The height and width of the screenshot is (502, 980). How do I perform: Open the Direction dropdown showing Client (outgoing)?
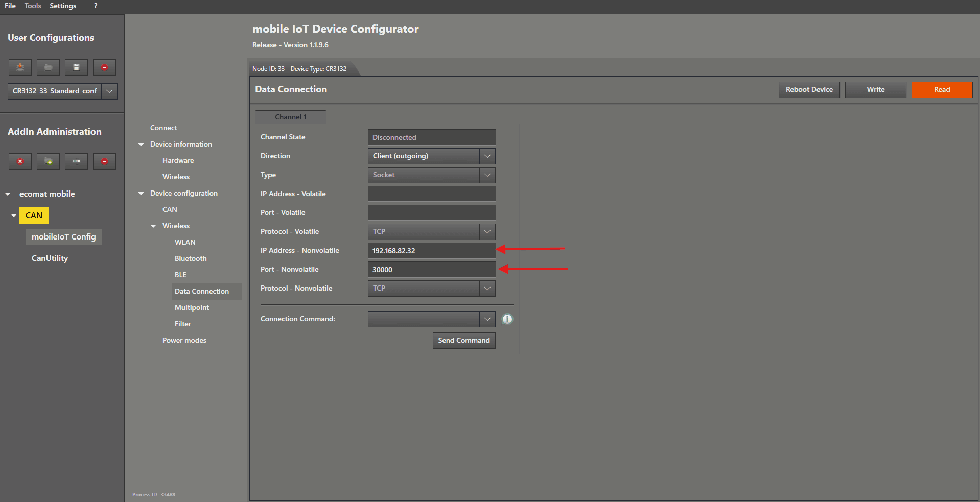487,156
